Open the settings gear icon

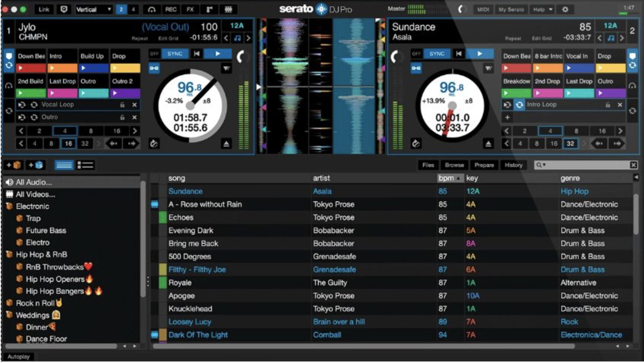coord(565,9)
